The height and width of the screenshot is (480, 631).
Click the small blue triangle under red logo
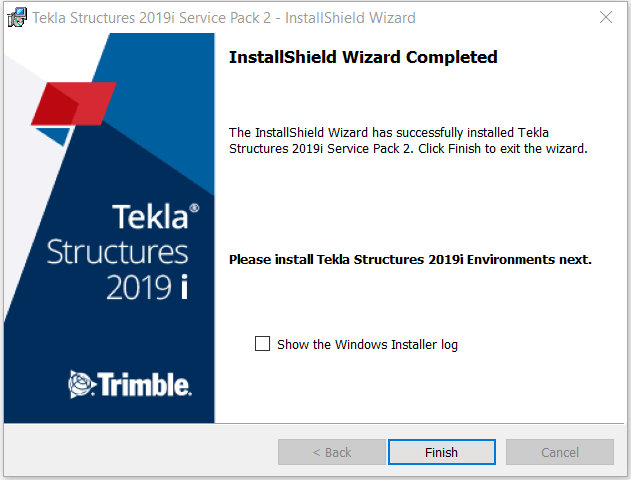(54, 136)
